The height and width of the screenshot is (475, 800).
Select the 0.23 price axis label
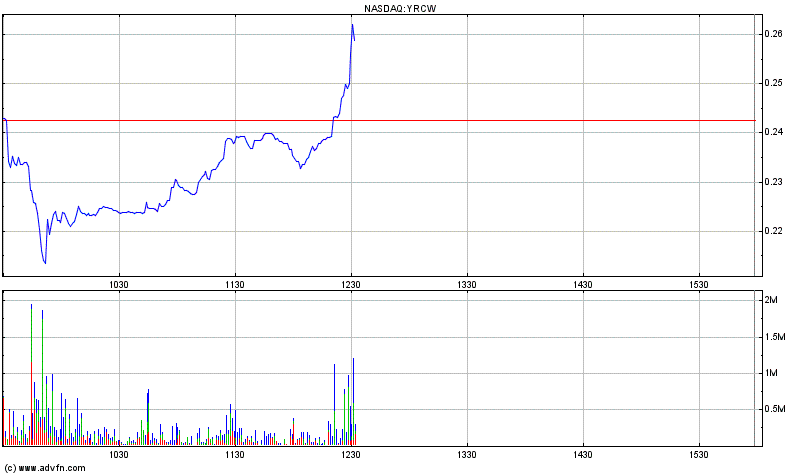773,182
